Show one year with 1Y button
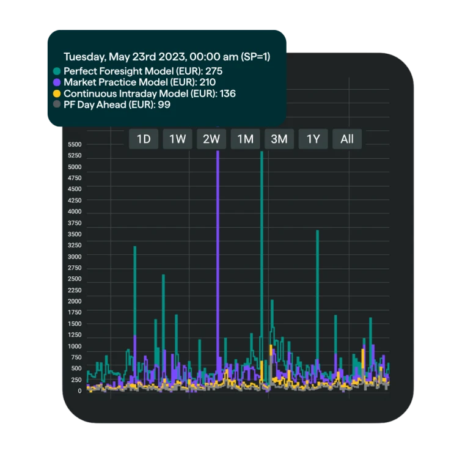 click(x=313, y=139)
